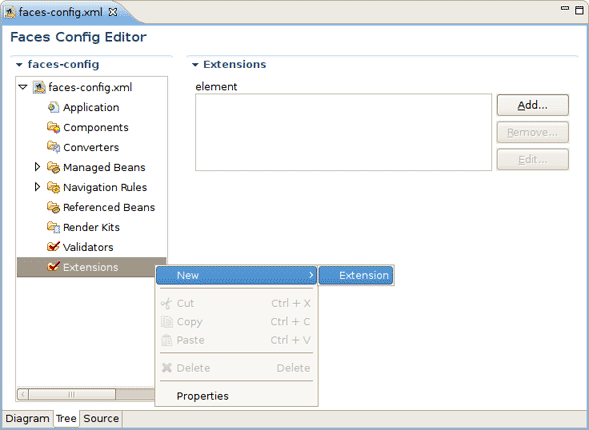Switch to the Diagram tab
589x430 pixels.
[x=27, y=418]
